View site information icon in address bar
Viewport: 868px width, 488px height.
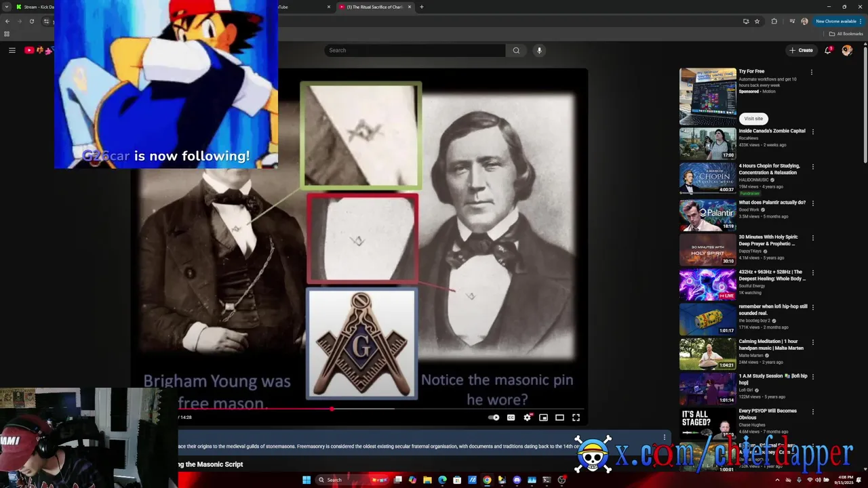(46, 21)
